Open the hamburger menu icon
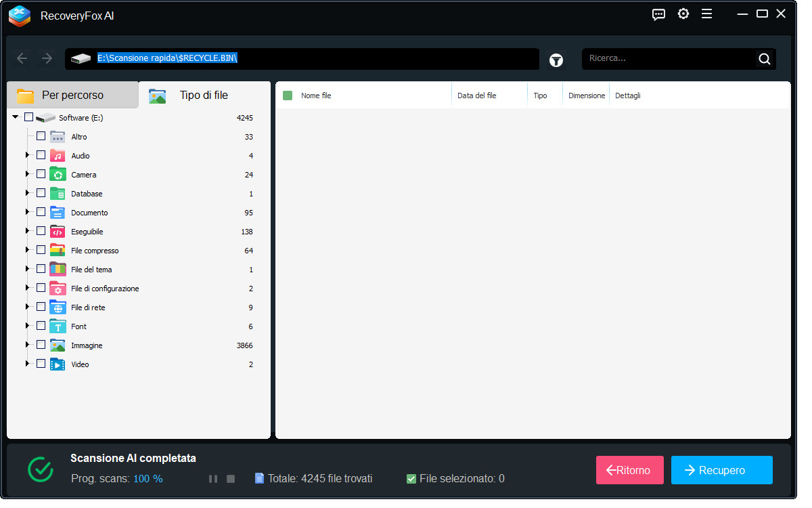This screenshot has width=812, height=508. (x=706, y=14)
